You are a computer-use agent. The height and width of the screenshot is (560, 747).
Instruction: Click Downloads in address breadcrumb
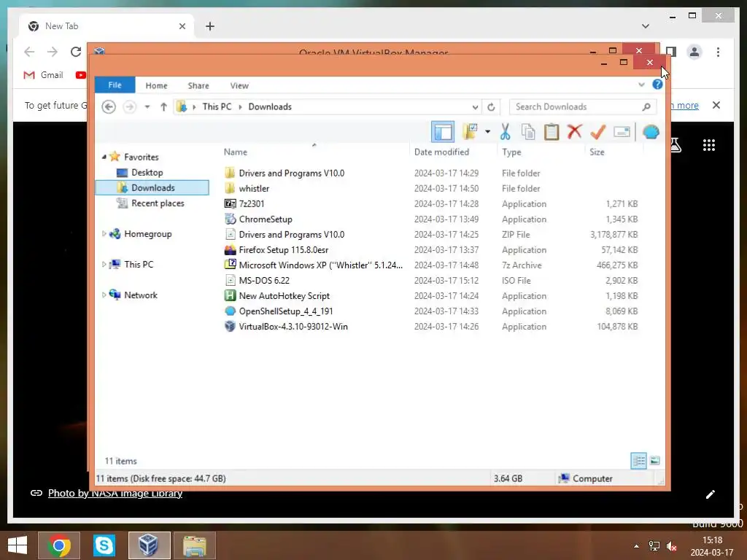pos(270,106)
